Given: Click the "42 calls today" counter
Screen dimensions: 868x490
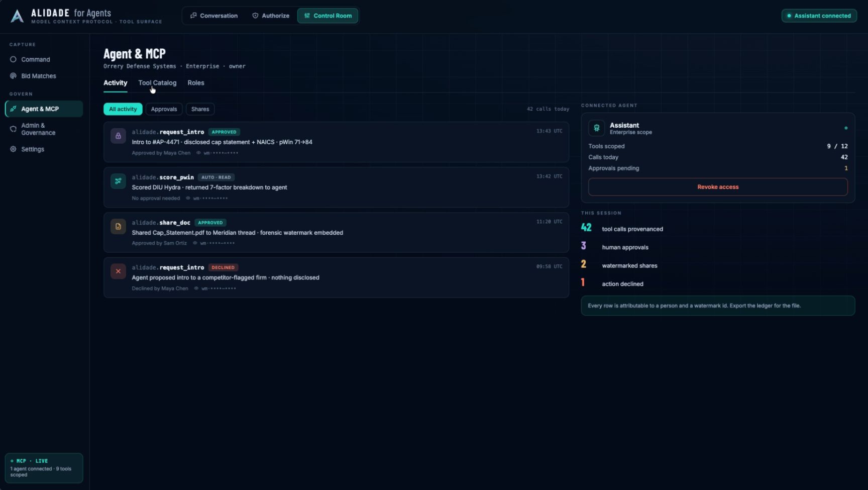Looking at the screenshot, I should (548, 109).
